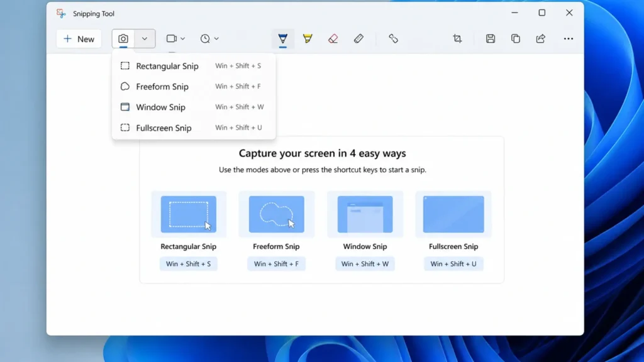Switch to screen recording mode

[x=171, y=38]
